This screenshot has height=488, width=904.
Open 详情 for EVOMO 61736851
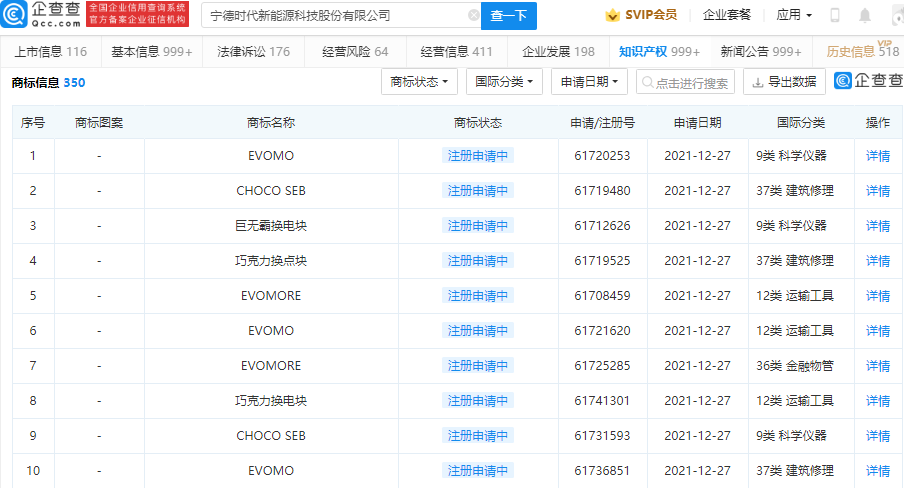click(877, 471)
